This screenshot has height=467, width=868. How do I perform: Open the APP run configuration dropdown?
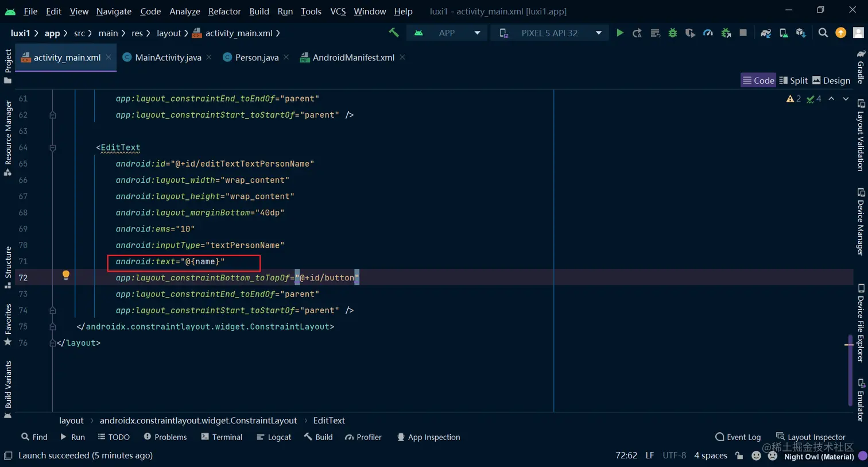coord(447,33)
